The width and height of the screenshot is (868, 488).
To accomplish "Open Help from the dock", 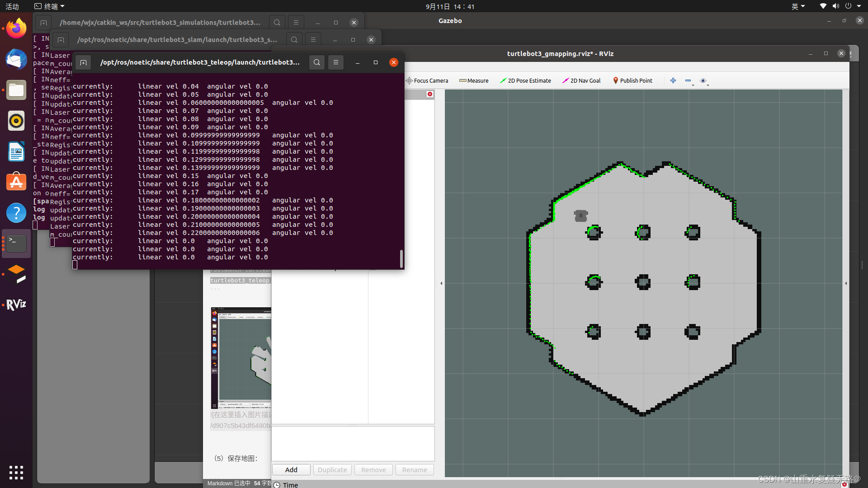I will [x=16, y=213].
